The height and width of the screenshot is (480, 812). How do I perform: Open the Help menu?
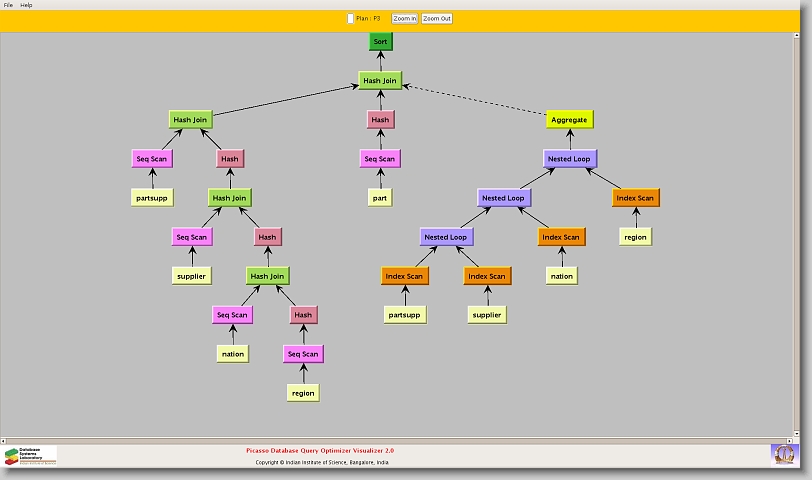26,5
